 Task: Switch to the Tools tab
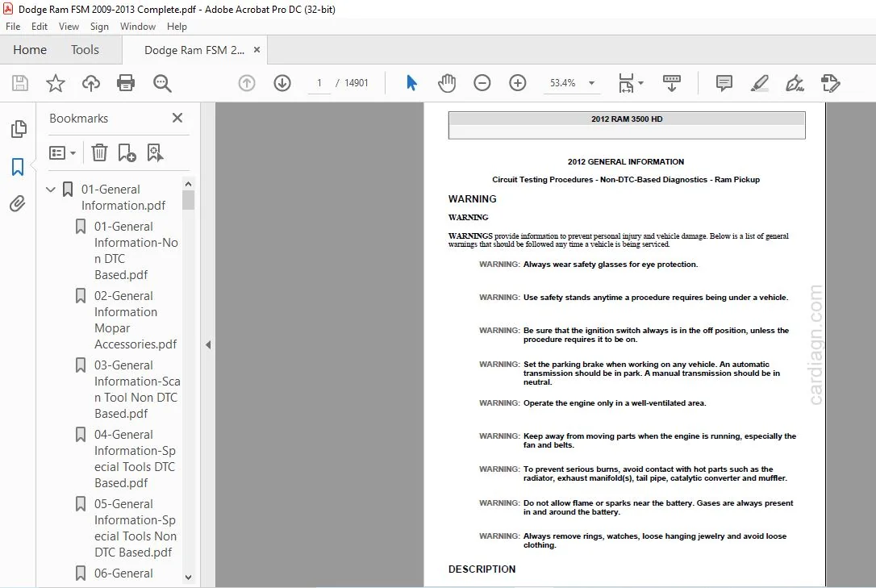(85, 50)
